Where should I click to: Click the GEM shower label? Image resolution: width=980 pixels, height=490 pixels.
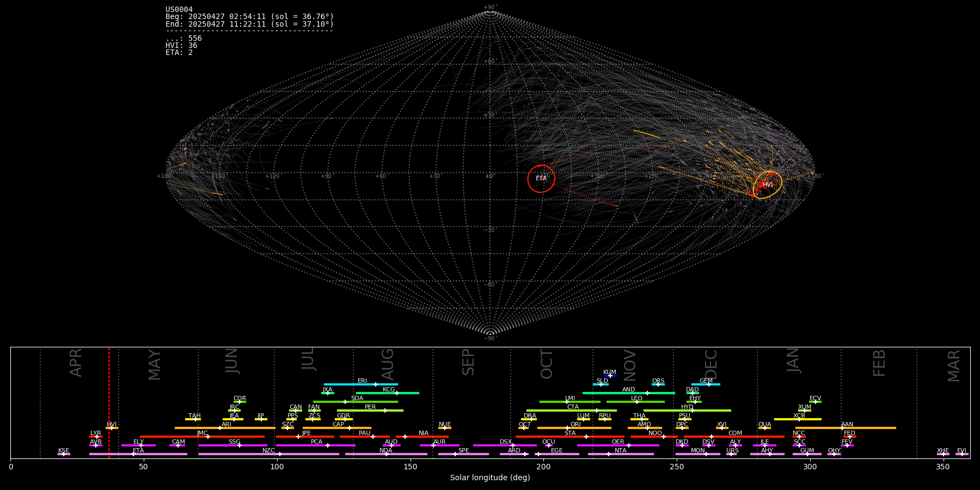click(706, 381)
